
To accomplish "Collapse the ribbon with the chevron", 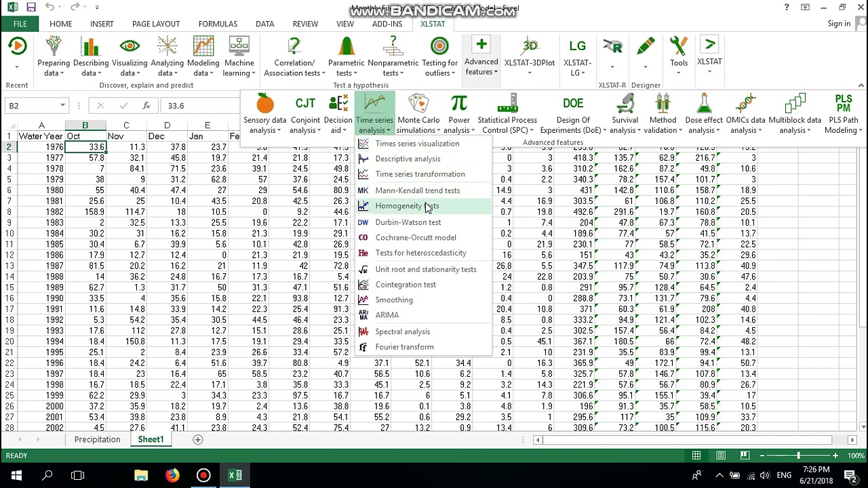I will [x=861, y=85].
